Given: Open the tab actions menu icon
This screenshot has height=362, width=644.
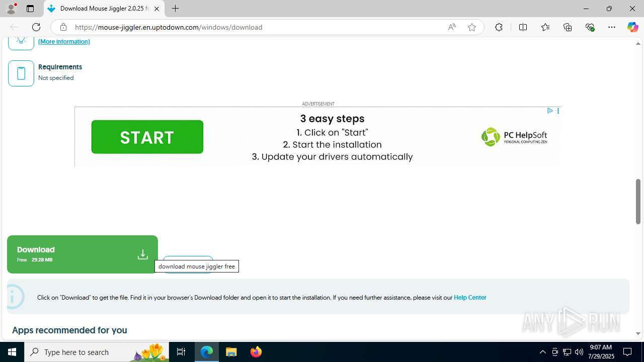Looking at the screenshot, I should [x=30, y=9].
